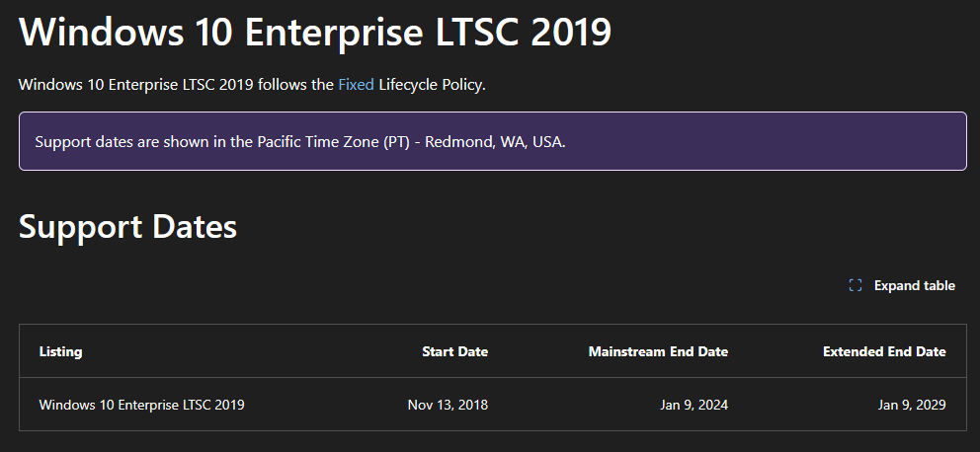The image size is (980, 452).
Task: Click the Windows 10 Enterprise LTSC 2019 table cell
Action: tap(141, 405)
